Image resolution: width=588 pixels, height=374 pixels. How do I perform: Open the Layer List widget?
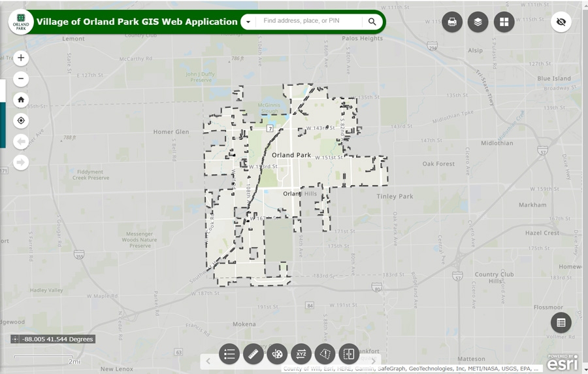coord(478,22)
